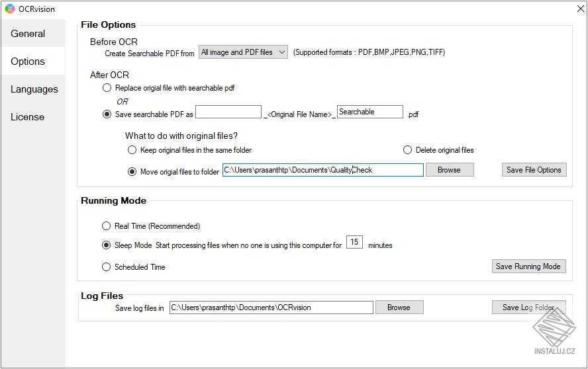Expand the Create Searchable PDF from dropdown

point(243,52)
